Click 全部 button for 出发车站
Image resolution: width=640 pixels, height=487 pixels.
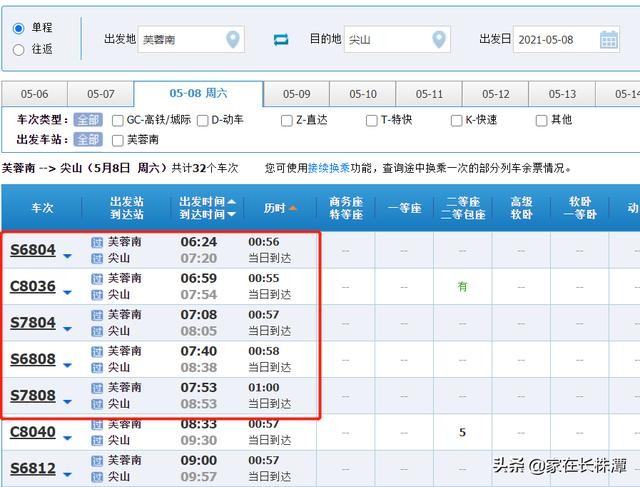click(x=88, y=140)
